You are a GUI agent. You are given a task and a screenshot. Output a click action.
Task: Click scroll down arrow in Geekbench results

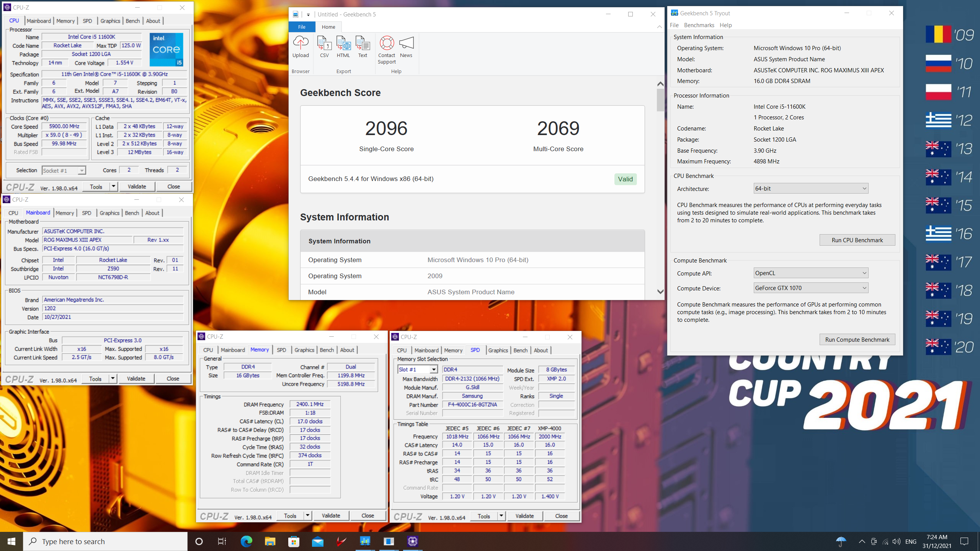click(660, 292)
